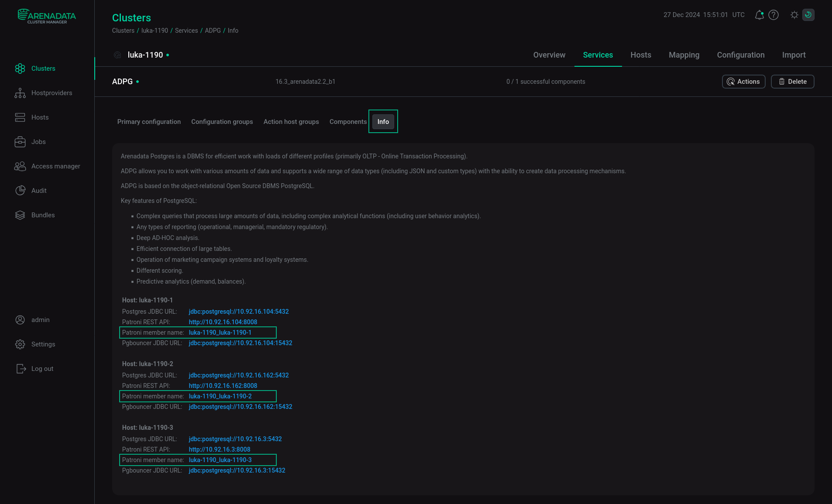This screenshot has height=504, width=832.
Task: Open the cluster Configuration tab
Action: 741,55
